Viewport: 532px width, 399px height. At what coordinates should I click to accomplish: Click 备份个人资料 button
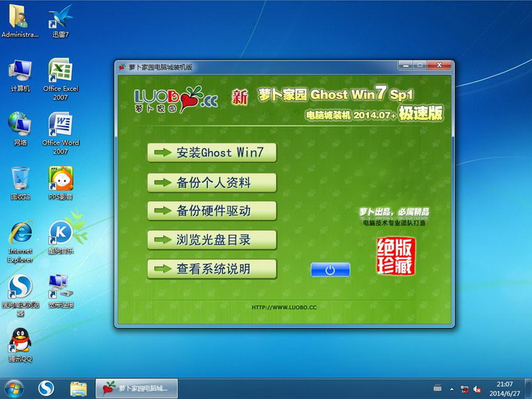(x=212, y=183)
